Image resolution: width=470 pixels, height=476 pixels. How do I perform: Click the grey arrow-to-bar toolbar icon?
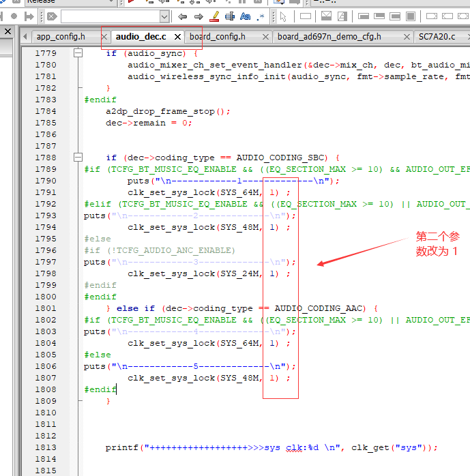point(29,16)
